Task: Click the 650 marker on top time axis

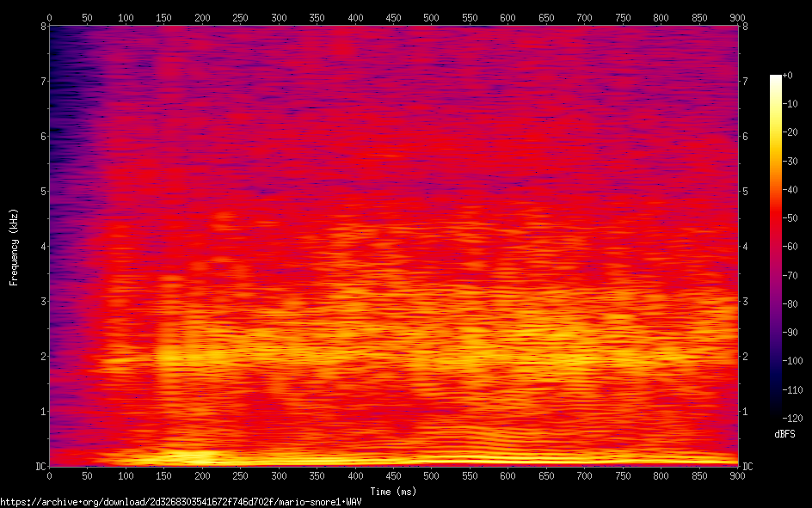Action: pyautogui.click(x=546, y=17)
